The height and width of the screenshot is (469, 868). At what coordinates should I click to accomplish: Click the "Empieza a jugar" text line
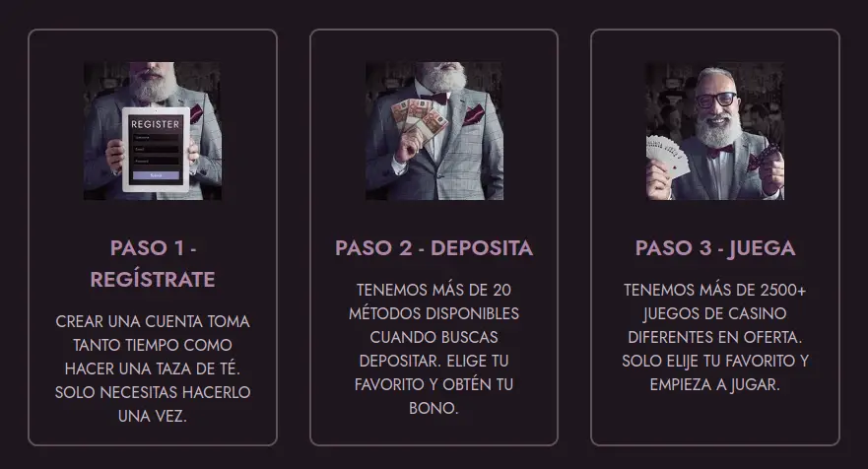click(x=715, y=384)
